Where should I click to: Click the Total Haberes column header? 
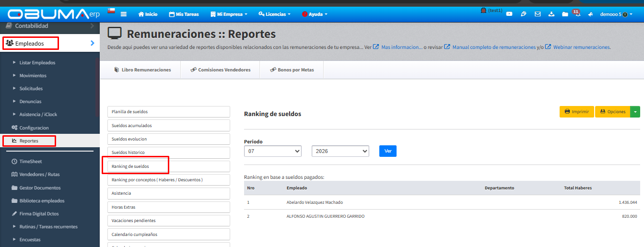(x=578, y=188)
